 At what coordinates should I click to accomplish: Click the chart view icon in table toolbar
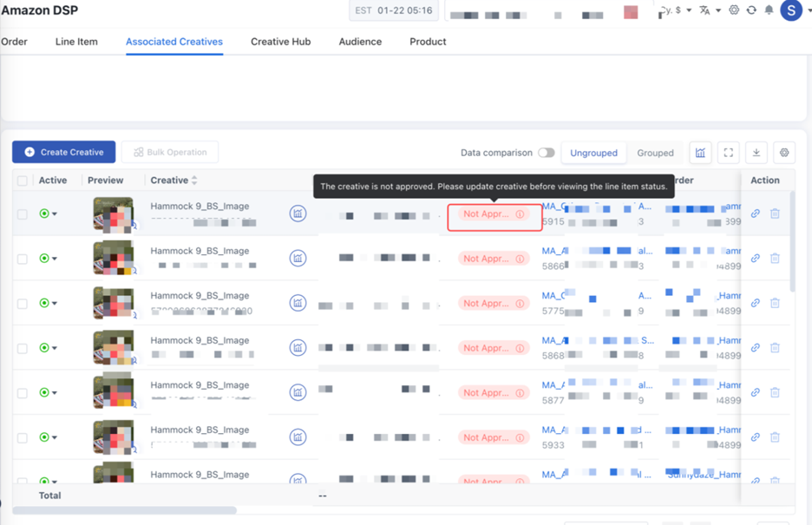click(x=700, y=153)
